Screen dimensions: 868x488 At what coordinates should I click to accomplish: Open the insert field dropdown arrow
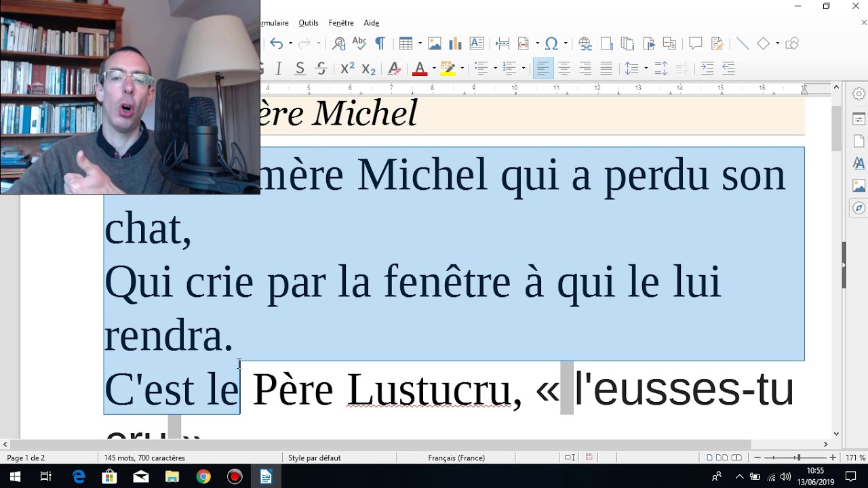(x=537, y=43)
